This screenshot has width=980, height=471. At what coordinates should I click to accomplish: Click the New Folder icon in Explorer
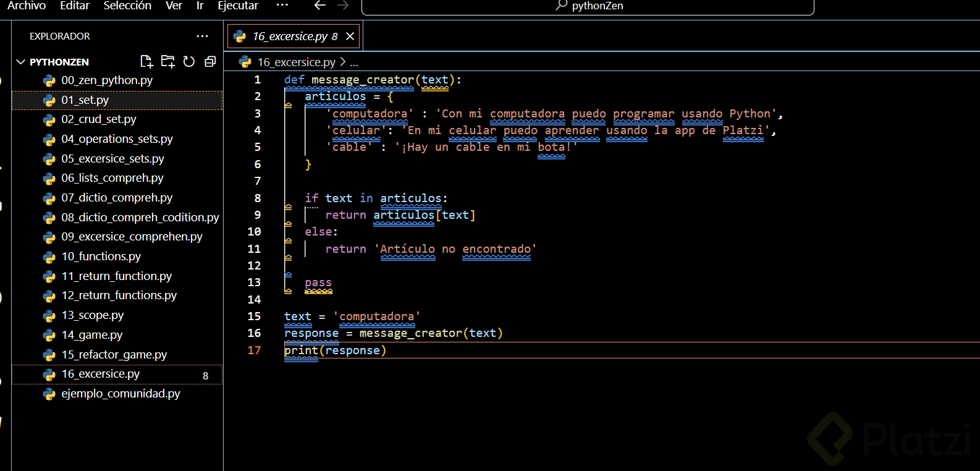(x=168, y=61)
